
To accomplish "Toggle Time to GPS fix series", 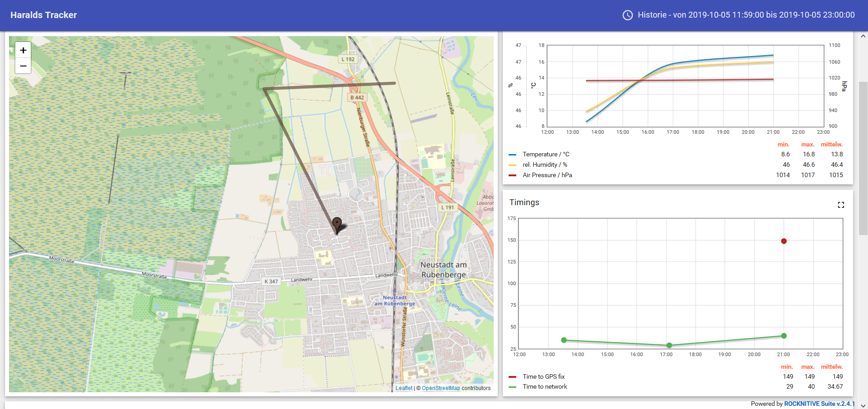I will coord(543,376).
